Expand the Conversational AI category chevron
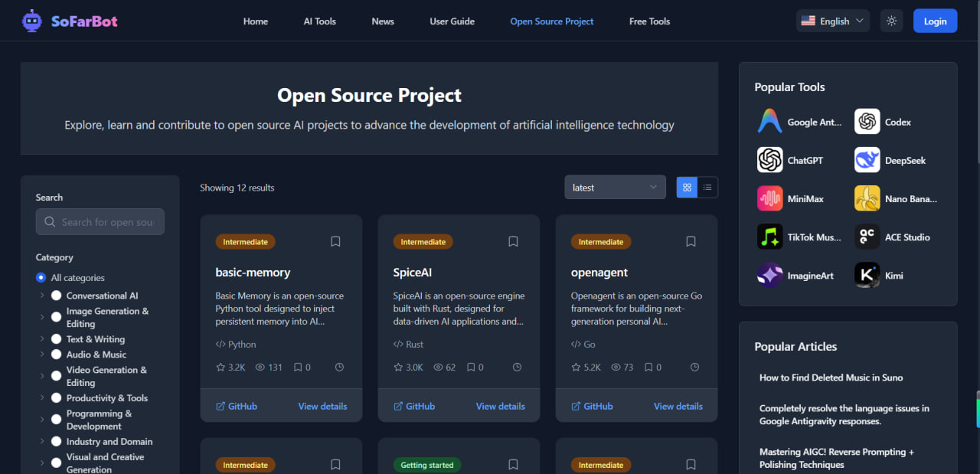Image resolution: width=980 pixels, height=474 pixels. click(42, 296)
